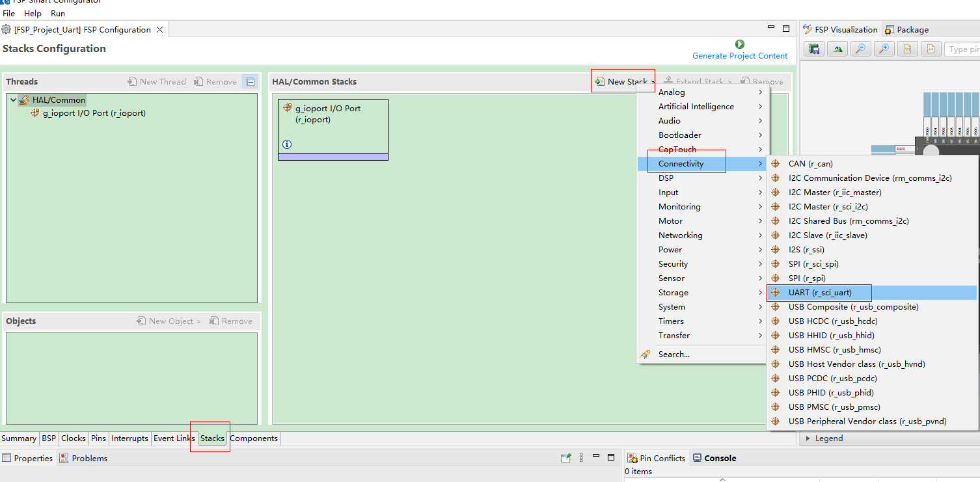Close the FSP Configuration editor tab
Viewport: 980px width, 482px height.
(x=160, y=30)
